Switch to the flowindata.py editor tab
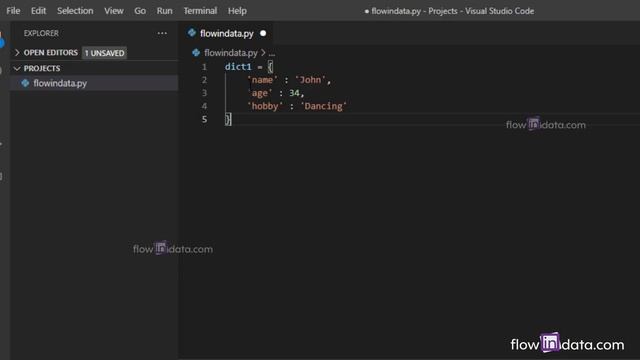640x360 pixels. [x=227, y=33]
